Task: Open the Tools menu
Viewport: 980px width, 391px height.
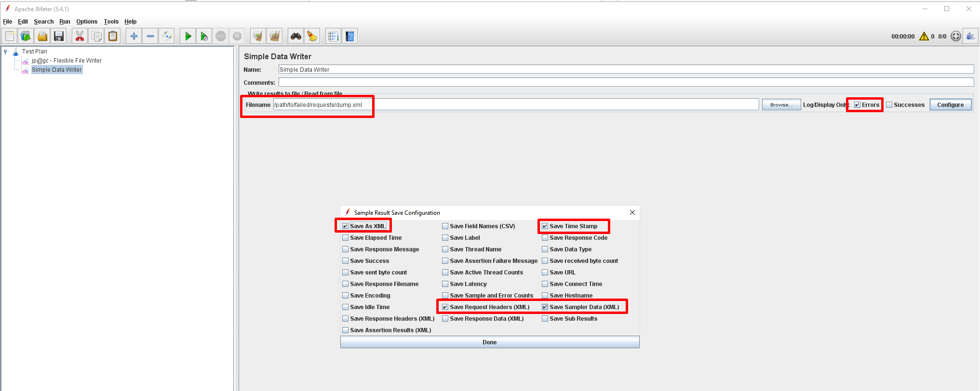Action: tap(111, 22)
